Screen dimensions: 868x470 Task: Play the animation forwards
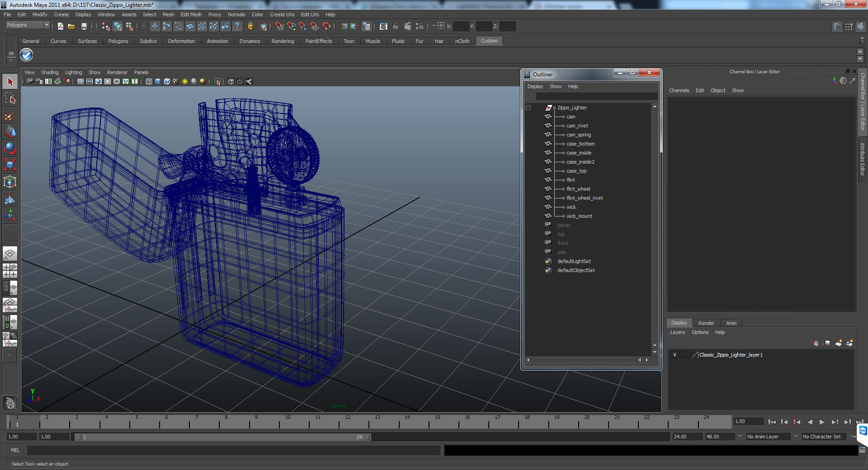point(822,422)
